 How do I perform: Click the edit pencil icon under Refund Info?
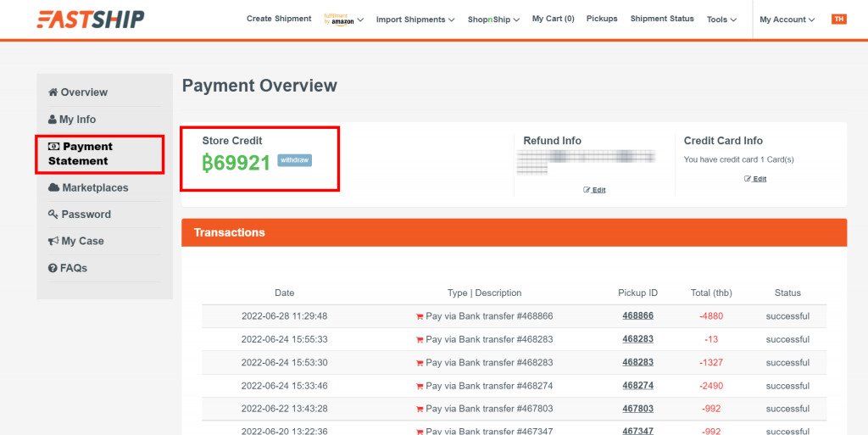(x=587, y=190)
